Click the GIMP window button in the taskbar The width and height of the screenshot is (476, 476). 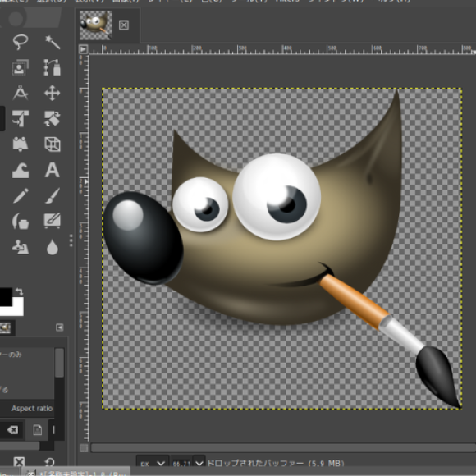[x=76, y=473]
